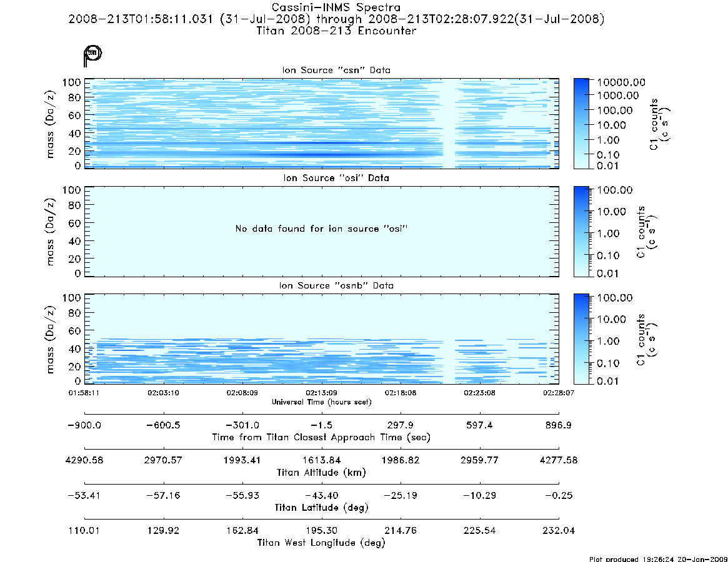Screen dimensions: 728x562
Task: Click the '-301.0' closest approach value
Action: pos(242,425)
